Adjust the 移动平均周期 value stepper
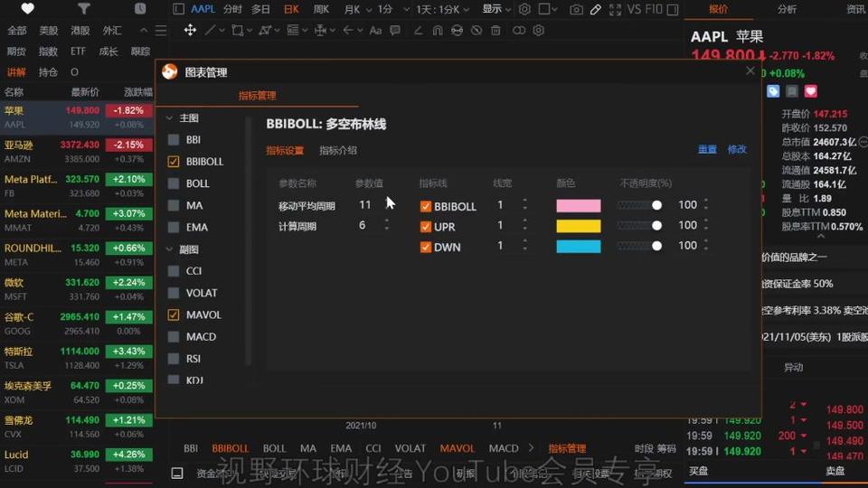This screenshot has width=868, height=488. pos(387,205)
